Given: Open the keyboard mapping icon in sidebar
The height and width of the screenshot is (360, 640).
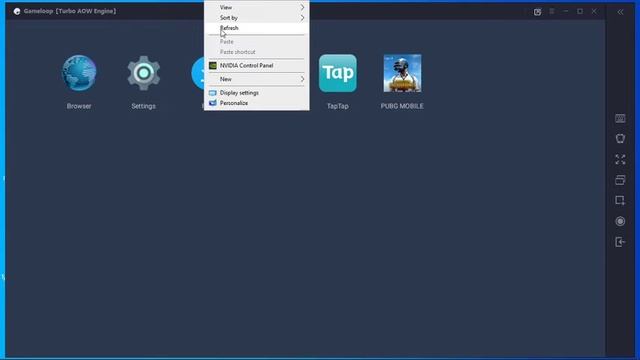Looking at the screenshot, I should coord(620,118).
